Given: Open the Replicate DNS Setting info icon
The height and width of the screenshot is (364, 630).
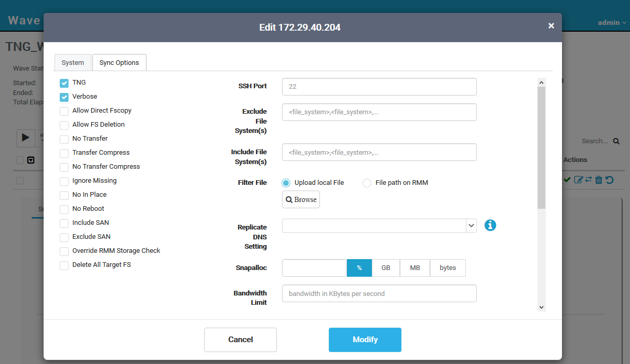Looking at the screenshot, I should [x=490, y=225].
